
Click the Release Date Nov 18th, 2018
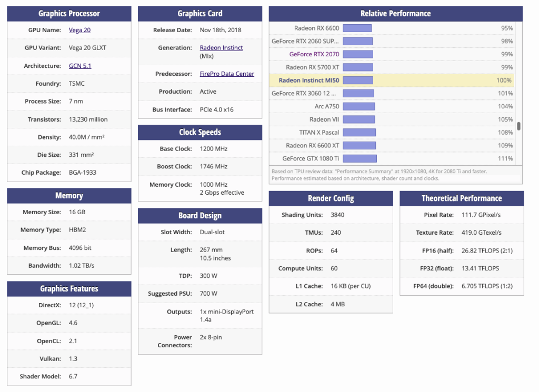[x=221, y=30]
